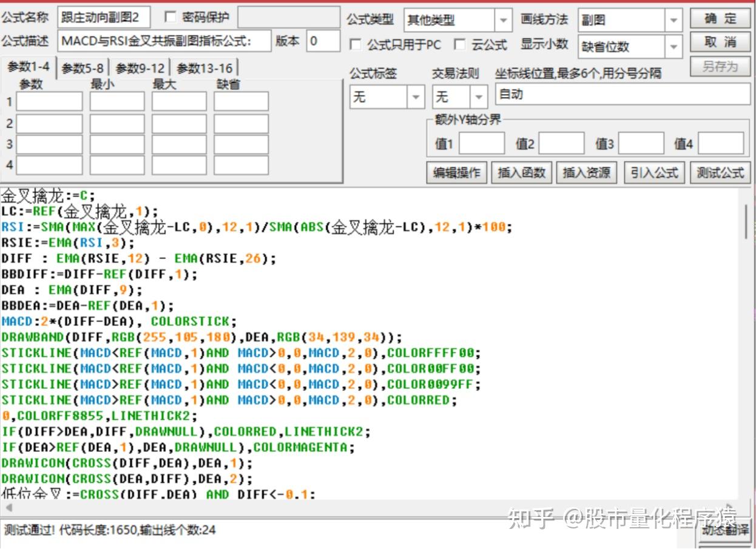Click code line starting with RSIE:=EMA
756x549 pixels.
click(x=68, y=243)
